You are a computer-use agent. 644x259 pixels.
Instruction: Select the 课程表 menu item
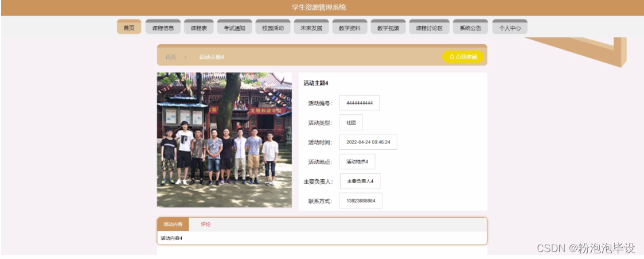tap(199, 27)
